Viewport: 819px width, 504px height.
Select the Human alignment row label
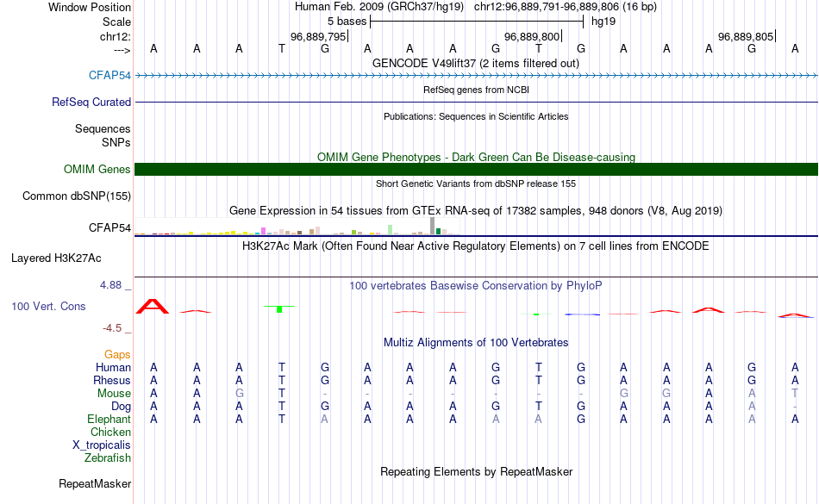pyautogui.click(x=113, y=367)
